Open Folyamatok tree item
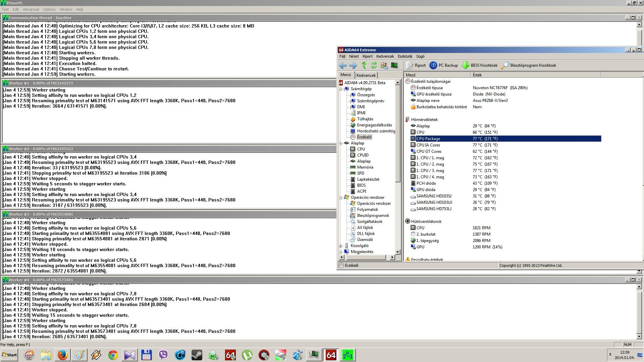The height and width of the screenshot is (362, 644). tap(367, 209)
